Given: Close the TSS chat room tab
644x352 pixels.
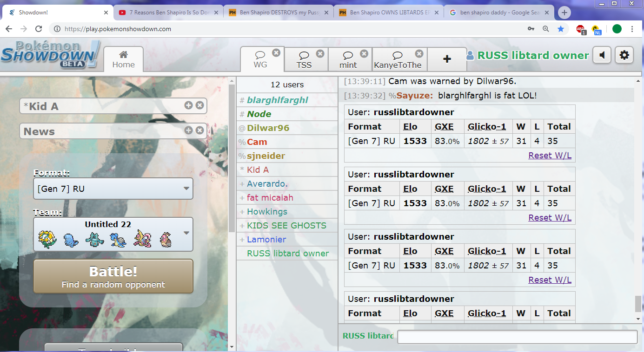Looking at the screenshot, I should tap(320, 53).
